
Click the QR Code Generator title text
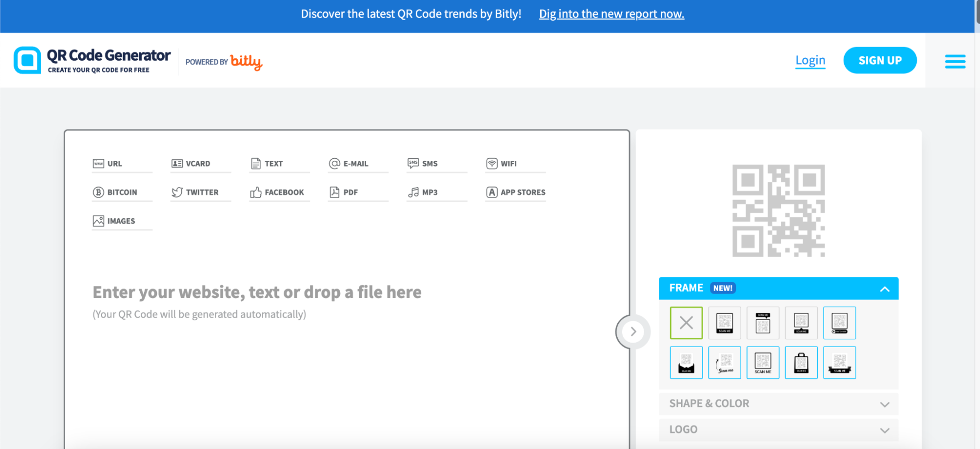tap(108, 55)
